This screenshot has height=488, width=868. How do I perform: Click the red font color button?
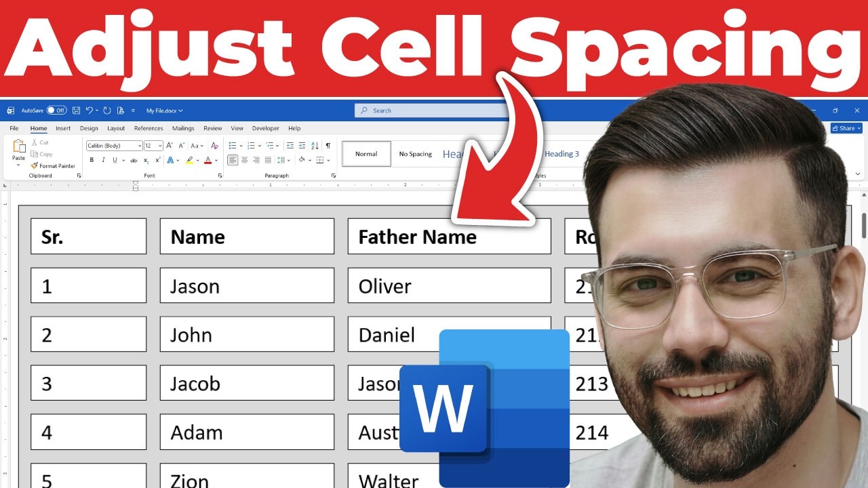(x=208, y=161)
